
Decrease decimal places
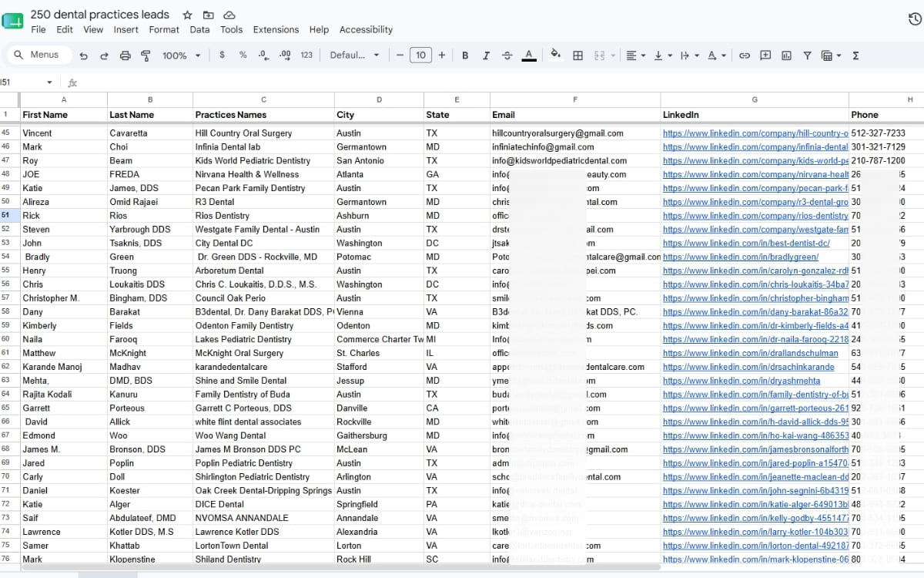pyautogui.click(x=263, y=55)
